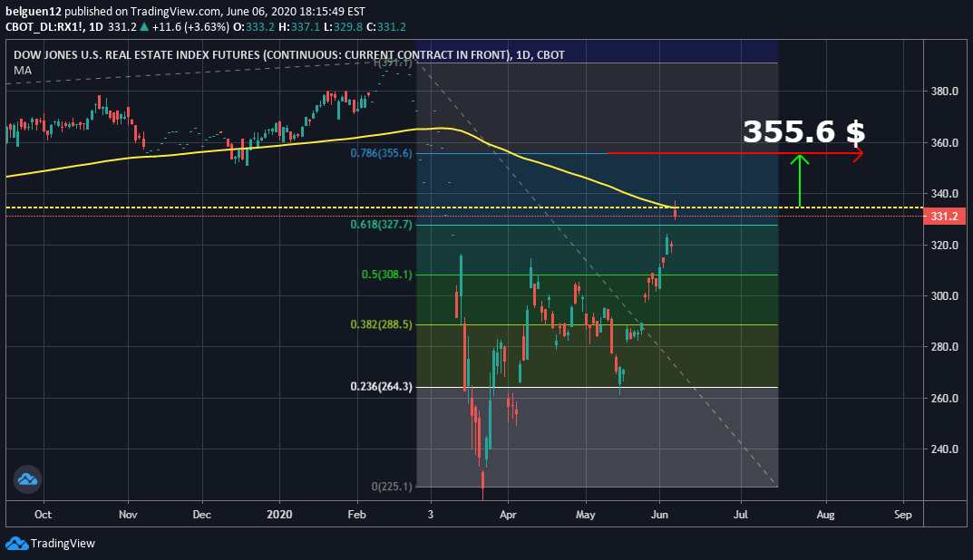Click the Dow Jones U.S. Real Estate Index title
Viewport: 973px width, 560px height.
click(289, 54)
